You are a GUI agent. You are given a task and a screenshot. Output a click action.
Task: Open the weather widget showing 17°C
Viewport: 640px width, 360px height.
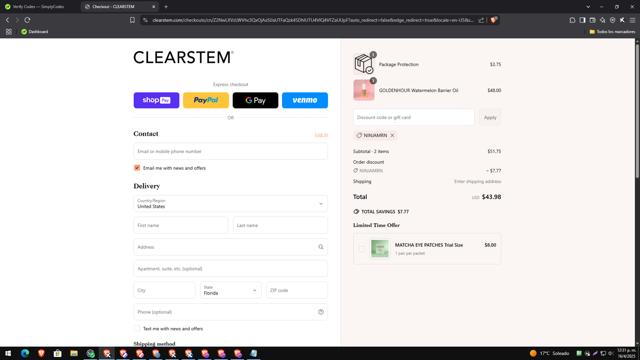pyautogui.click(x=549, y=353)
